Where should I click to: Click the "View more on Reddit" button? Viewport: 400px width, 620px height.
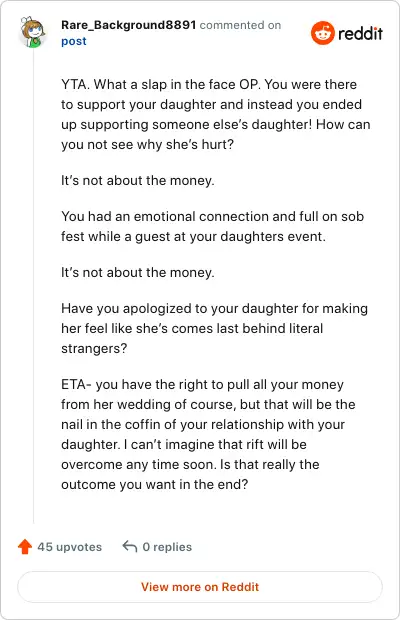200,587
